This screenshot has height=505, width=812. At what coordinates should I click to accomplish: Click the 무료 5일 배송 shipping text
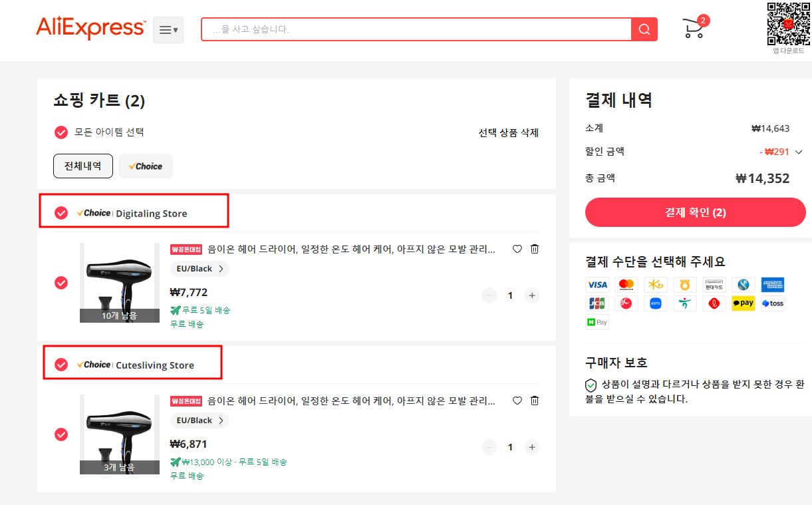(206, 310)
